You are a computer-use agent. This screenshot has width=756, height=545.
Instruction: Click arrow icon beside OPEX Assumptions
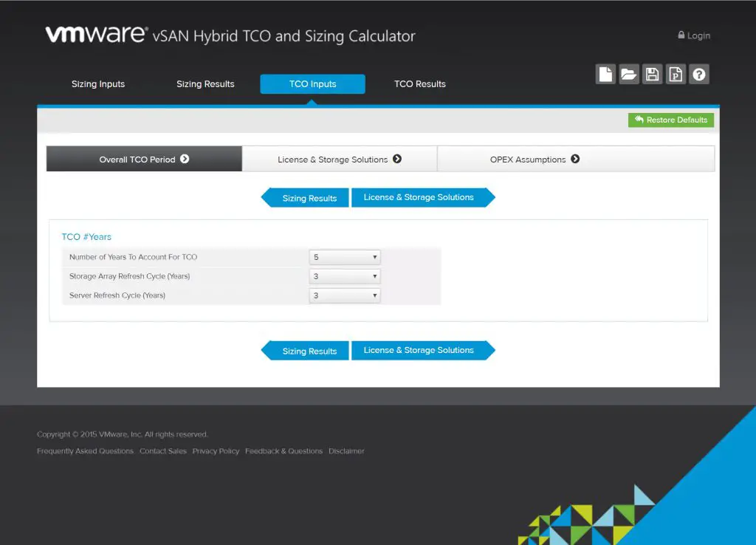575,159
